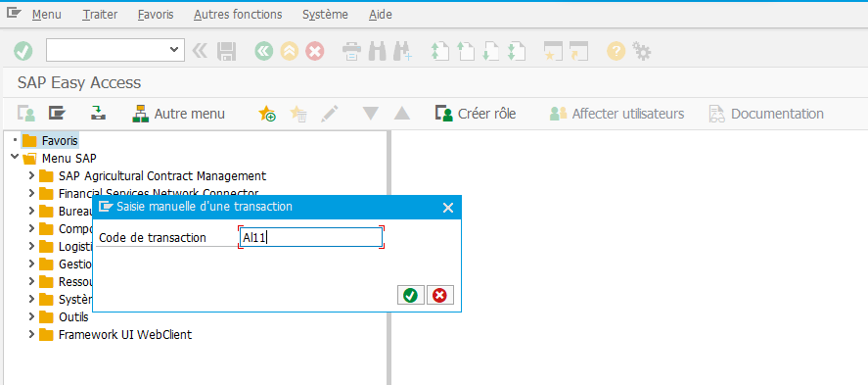Click the Create New Session icon
Screen dimensions: 868x385
[554, 52]
